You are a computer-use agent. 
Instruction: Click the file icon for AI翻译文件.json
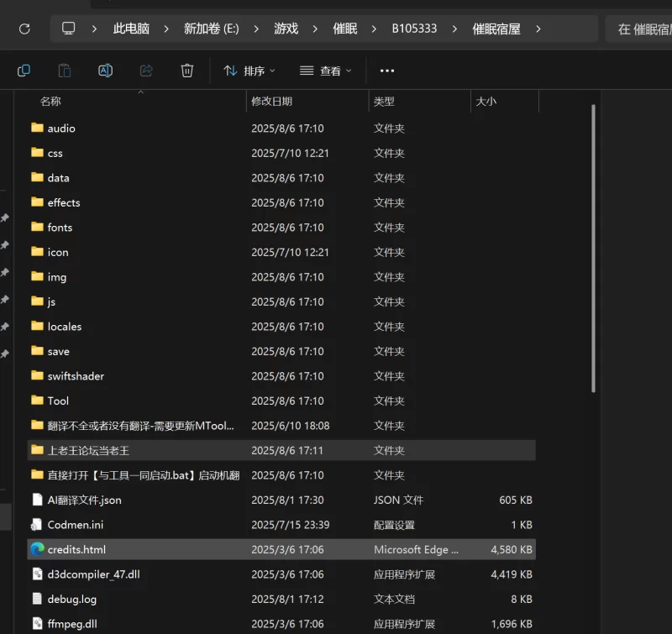(37, 500)
